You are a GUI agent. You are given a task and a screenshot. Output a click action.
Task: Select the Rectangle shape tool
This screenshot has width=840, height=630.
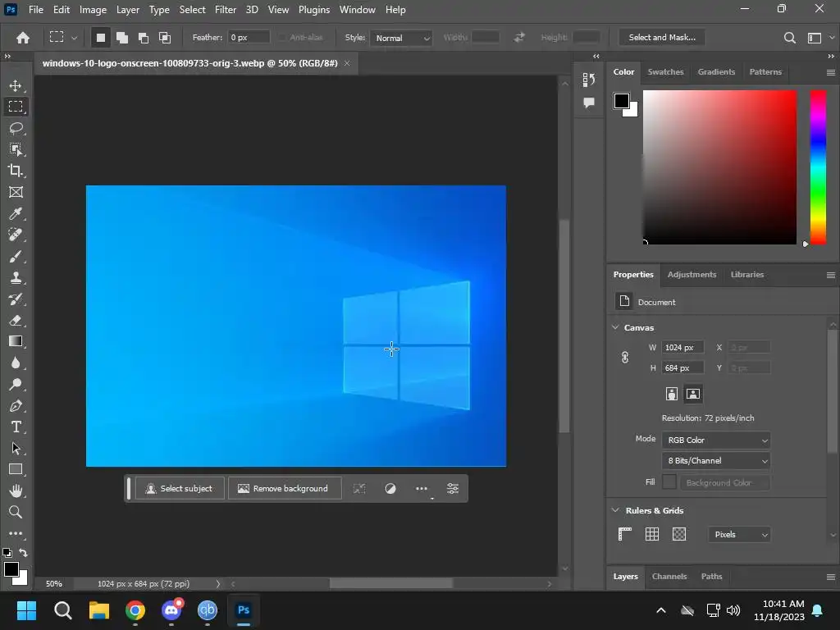coord(16,469)
